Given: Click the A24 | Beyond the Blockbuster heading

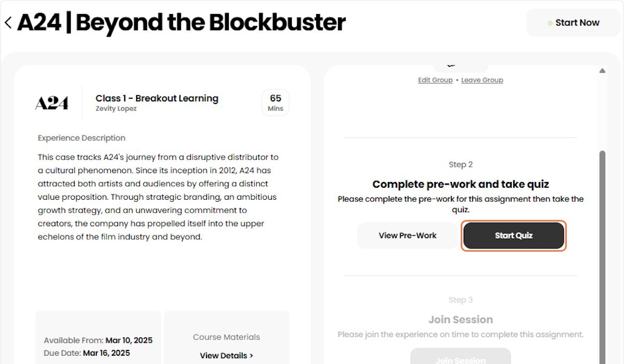Looking at the screenshot, I should [x=181, y=23].
